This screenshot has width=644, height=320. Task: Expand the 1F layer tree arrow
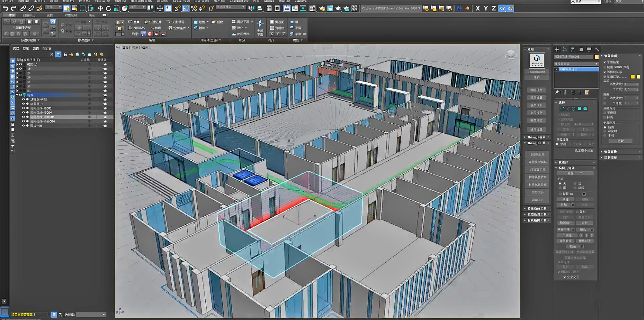(17, 69)
